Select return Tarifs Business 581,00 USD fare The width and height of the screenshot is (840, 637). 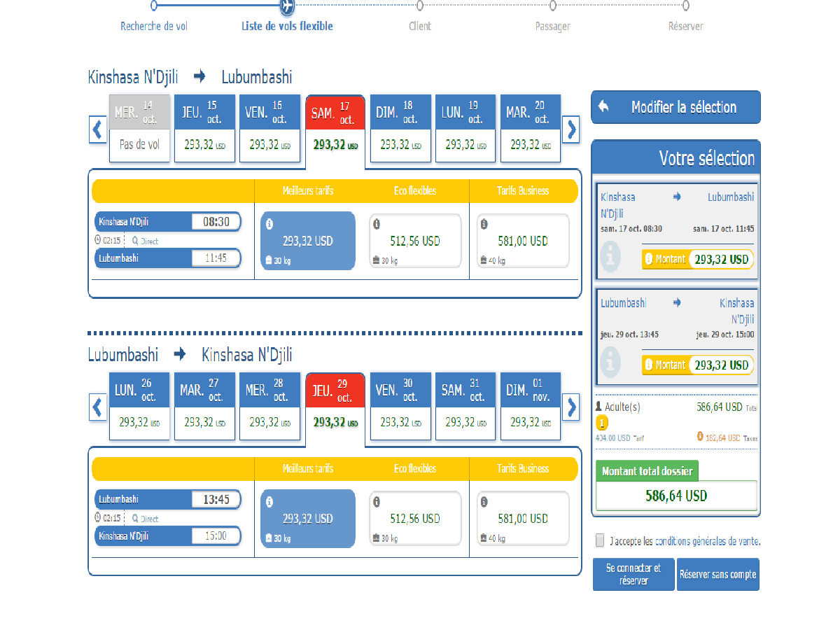coord(523,519)
